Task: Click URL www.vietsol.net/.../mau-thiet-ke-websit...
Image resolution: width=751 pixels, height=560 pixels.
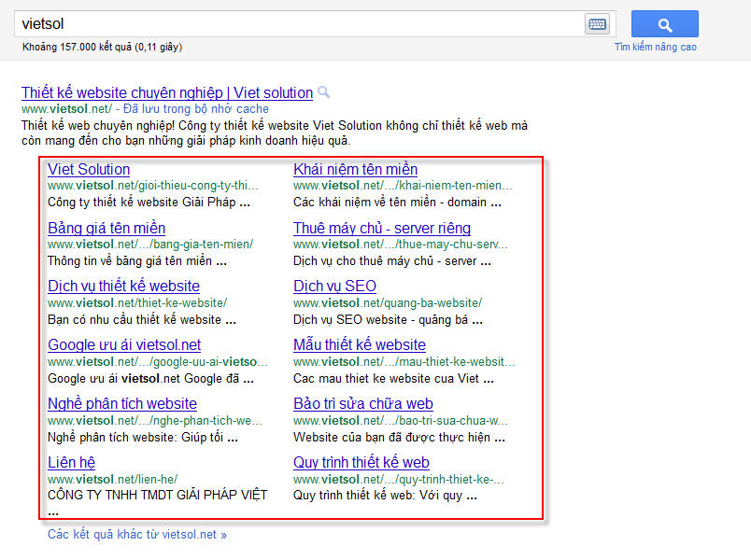Action: pos(404,362)
